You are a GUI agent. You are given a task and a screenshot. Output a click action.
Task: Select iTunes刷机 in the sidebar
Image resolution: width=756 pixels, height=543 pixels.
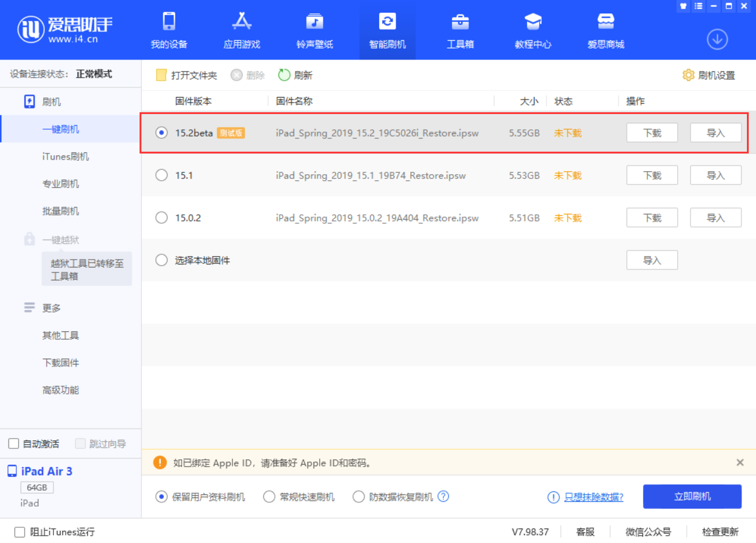pos(66,157)
